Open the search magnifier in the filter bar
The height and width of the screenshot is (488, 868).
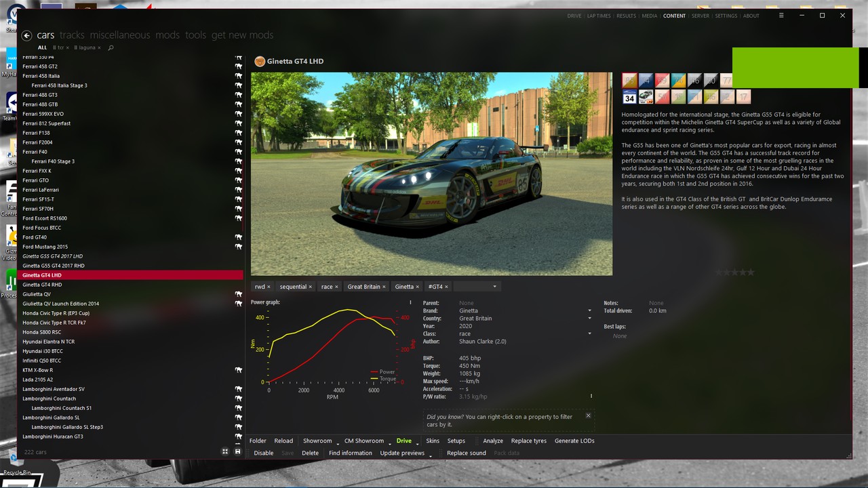click(111, 48)
